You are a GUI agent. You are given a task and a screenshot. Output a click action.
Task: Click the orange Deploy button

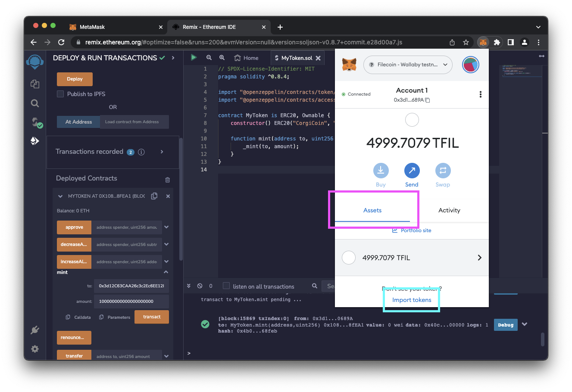click(75, 79)
